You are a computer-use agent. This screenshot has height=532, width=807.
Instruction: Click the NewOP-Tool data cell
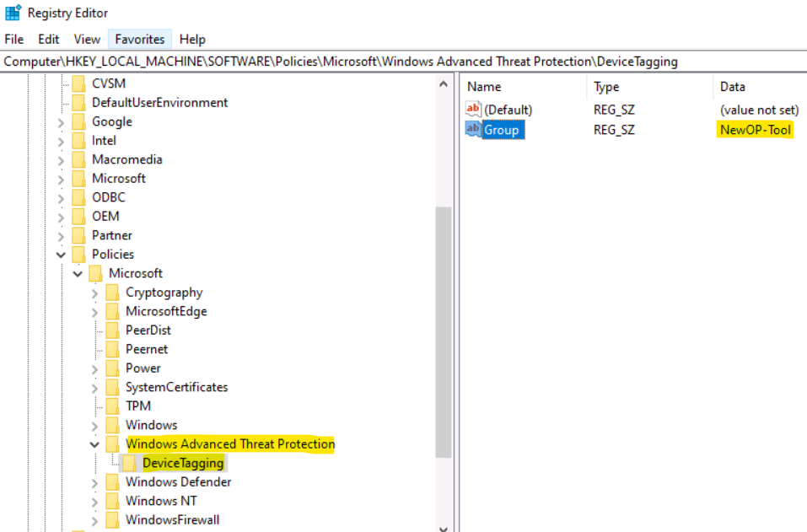pyautogui.click(x=755, y=130)
